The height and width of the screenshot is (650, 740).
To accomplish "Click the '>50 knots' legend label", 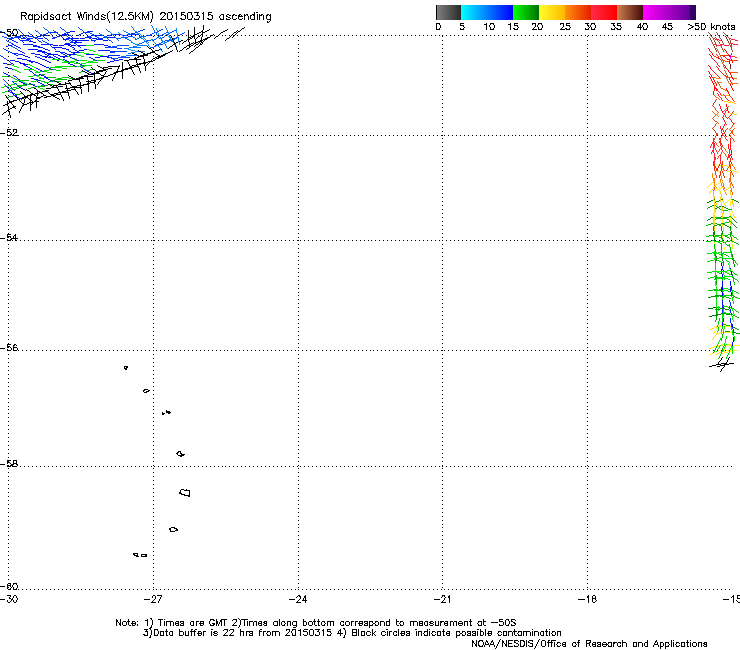I will click(711, 27).
